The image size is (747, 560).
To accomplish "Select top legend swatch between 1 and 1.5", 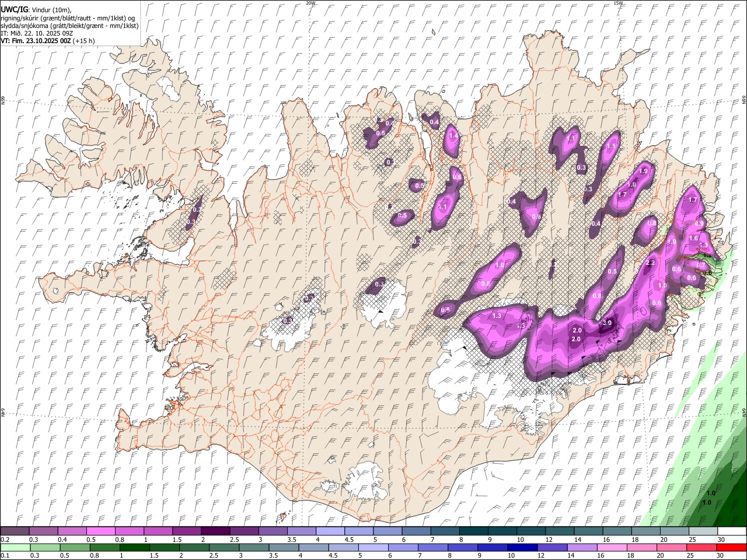I will pyautogui.click(x=158, y=531).
